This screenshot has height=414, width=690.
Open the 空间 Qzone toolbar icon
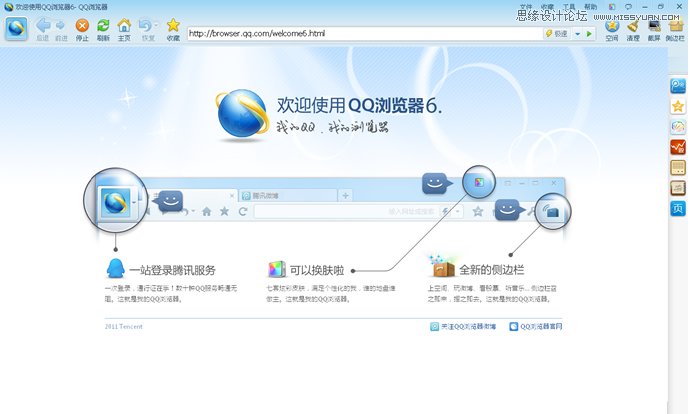pyautogui.click(x=612, y=26)
